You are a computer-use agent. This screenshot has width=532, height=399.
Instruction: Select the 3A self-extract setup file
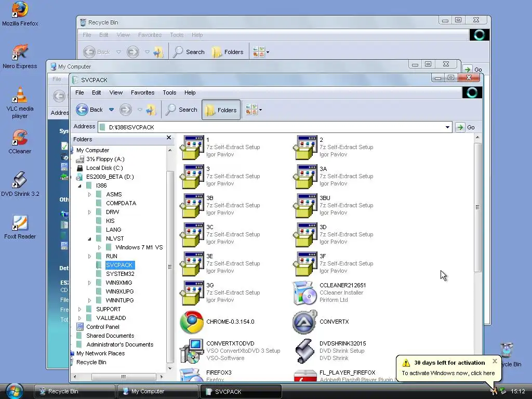tap(334, 177)
